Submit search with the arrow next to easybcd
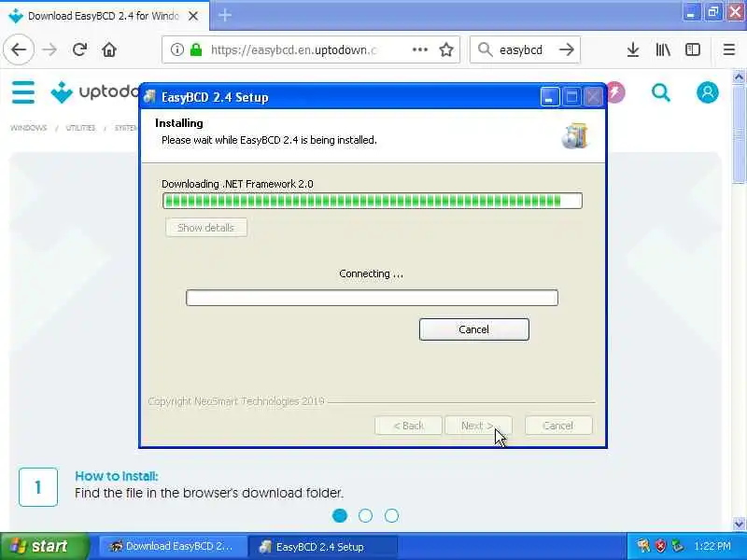 click(567, 49)
